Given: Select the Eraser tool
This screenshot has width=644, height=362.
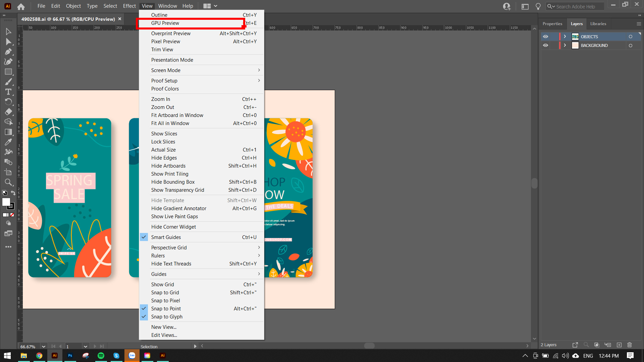Looking at the screenshot, I should (x=8, y=112).
